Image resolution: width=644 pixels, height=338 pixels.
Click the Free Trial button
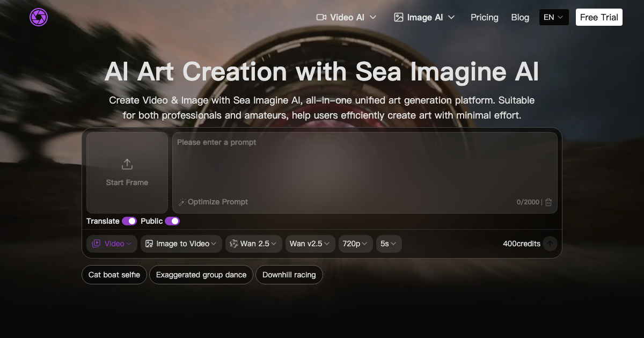click(598, 17)
